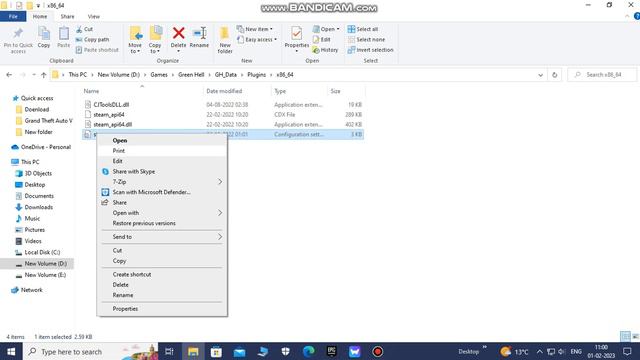Click Green Hell in the address path
This screenshot has width=640, height=360.
(191, 75)
